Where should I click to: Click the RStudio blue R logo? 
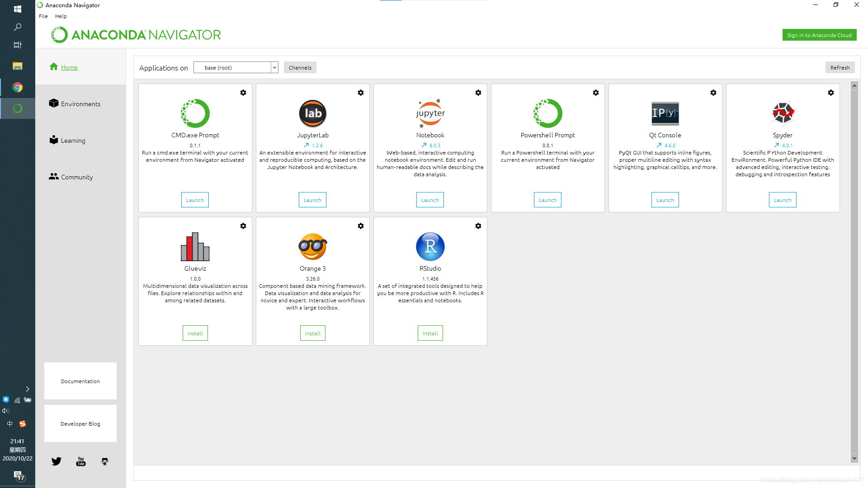click(x=430, y=247)
